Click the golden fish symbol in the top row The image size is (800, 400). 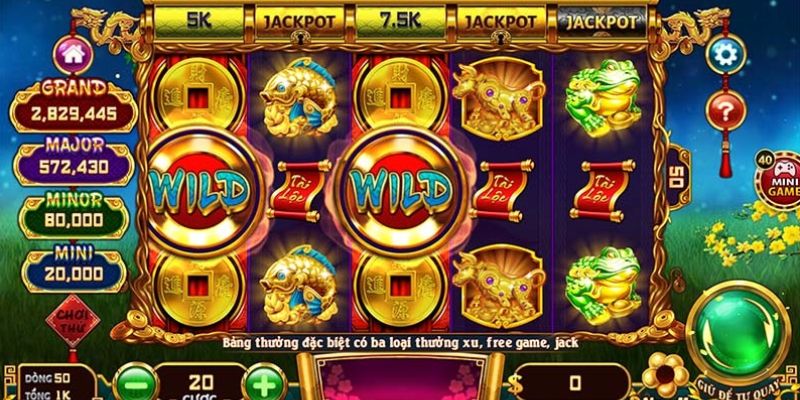pos(299,97)
